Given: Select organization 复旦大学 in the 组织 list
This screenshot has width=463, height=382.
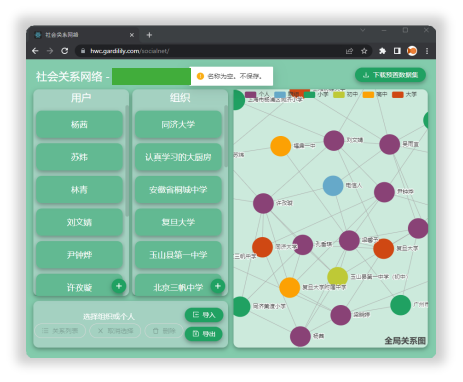Looking at the screenshot, I should 178,222.
